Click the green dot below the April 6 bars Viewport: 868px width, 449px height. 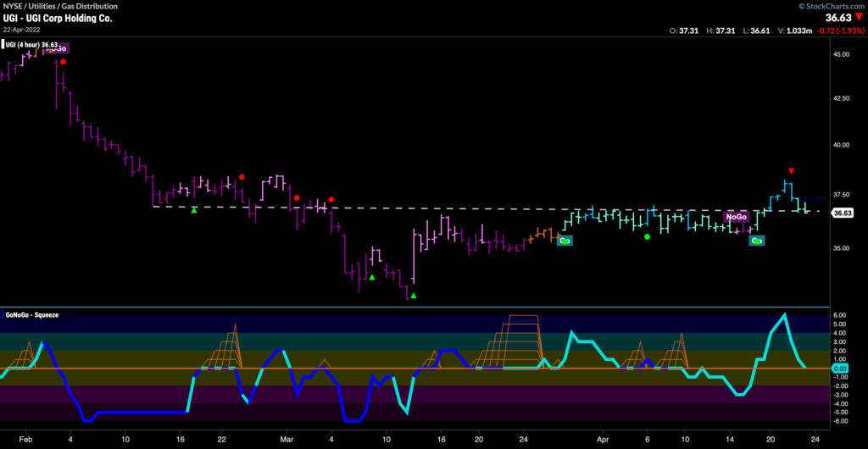[647, 236]
